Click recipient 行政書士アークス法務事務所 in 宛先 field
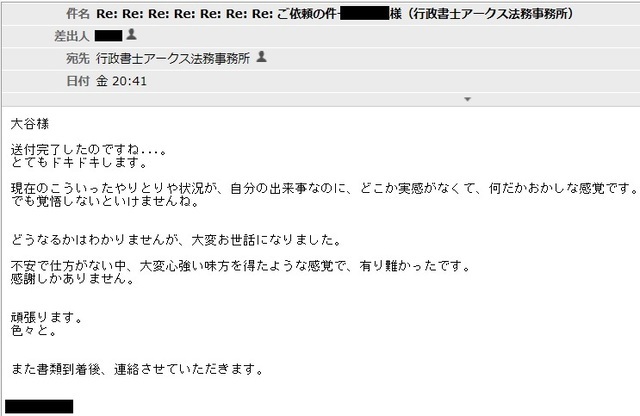640x416 pixels. click(x=173, y=58)
